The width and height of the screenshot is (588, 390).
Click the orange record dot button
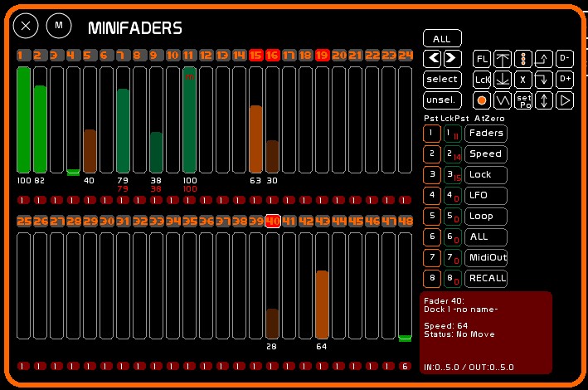(482, 100)
